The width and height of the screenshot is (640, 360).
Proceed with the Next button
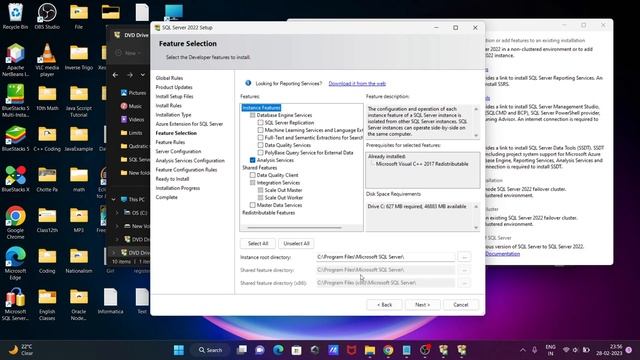tap(422, 304)
